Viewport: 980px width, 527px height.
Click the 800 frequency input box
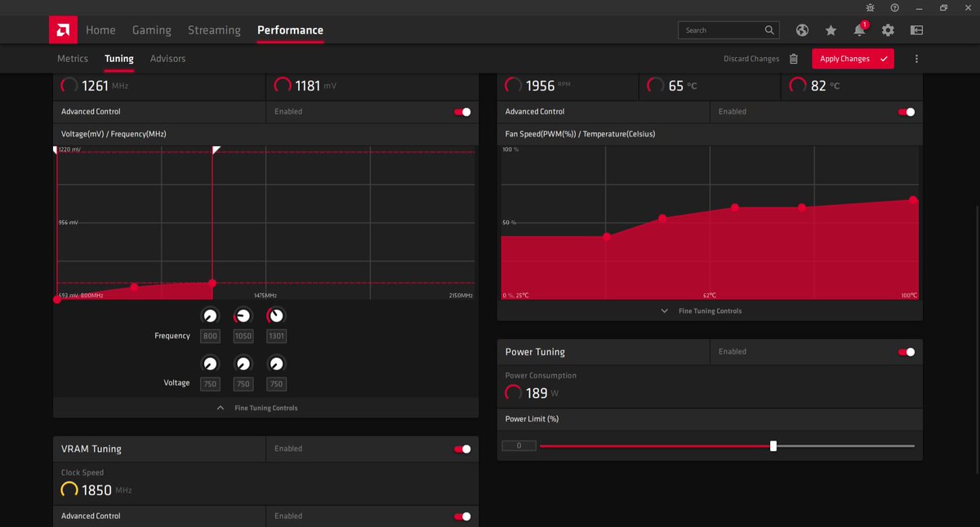tap(210, 336)
